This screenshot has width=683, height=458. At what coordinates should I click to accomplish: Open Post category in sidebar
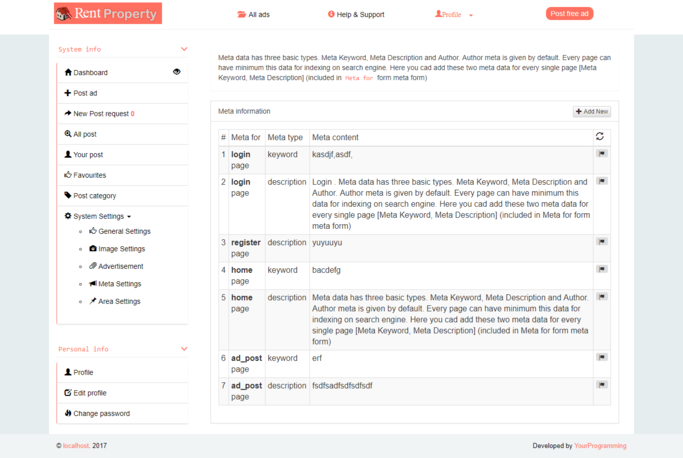(94, 196)
